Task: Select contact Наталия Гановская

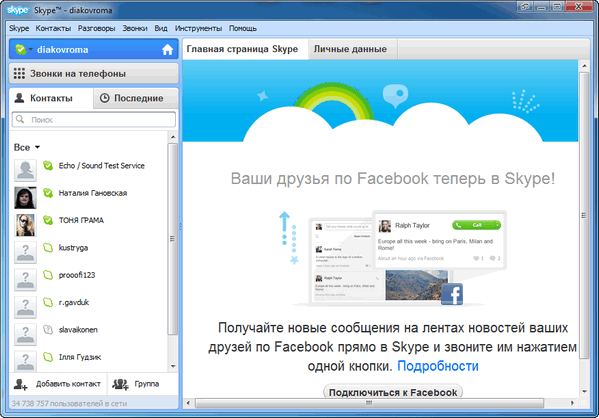Action: click(x=88, y=197)
